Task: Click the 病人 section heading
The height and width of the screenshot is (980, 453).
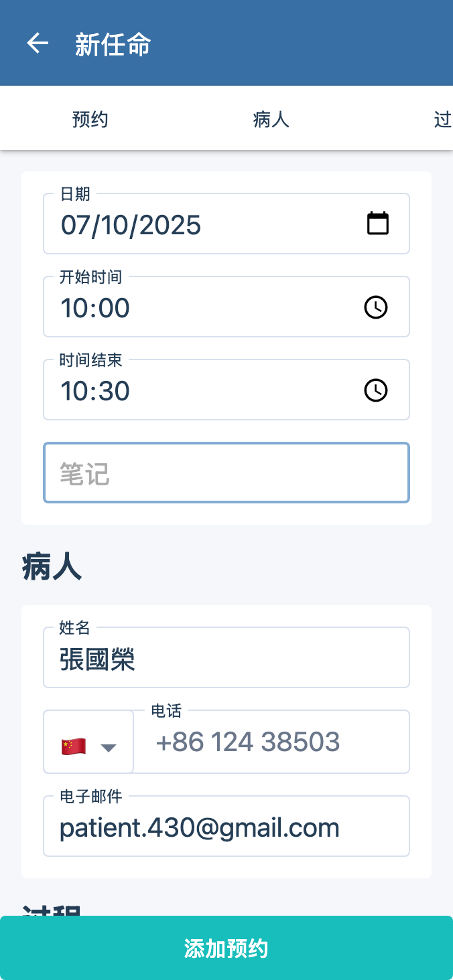Action: pos(52,568)
